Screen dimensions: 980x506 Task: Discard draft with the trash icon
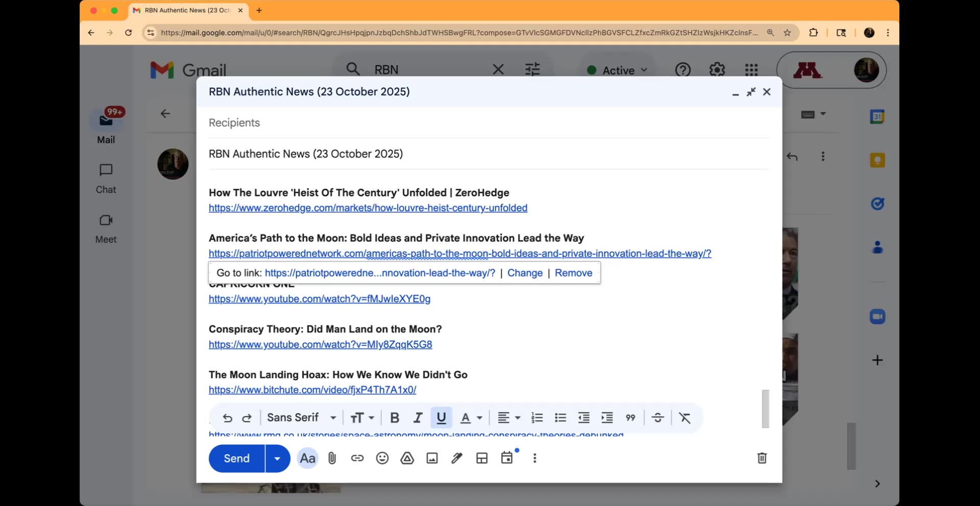point(762,458)
